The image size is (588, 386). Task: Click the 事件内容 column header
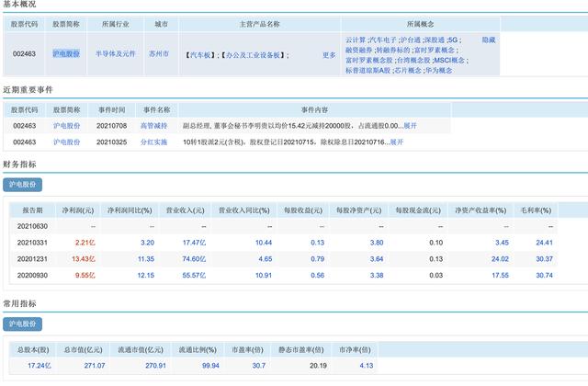(x=314, y=110)
